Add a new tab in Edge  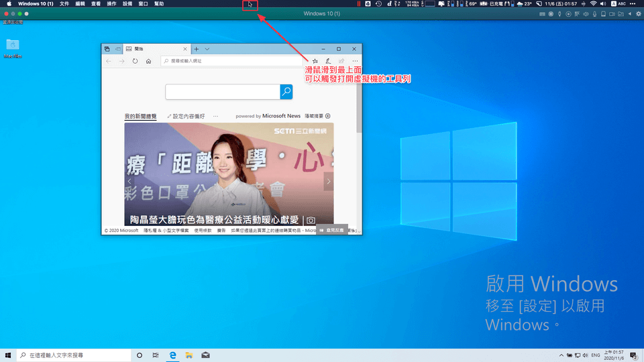coord(197,49)
